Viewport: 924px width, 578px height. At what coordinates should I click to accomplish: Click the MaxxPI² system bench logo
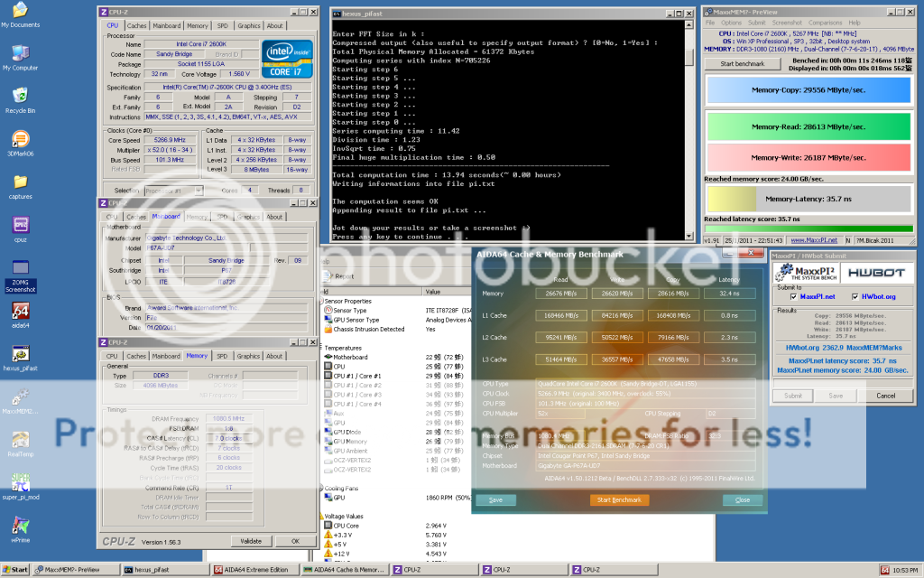coord(808,273)
